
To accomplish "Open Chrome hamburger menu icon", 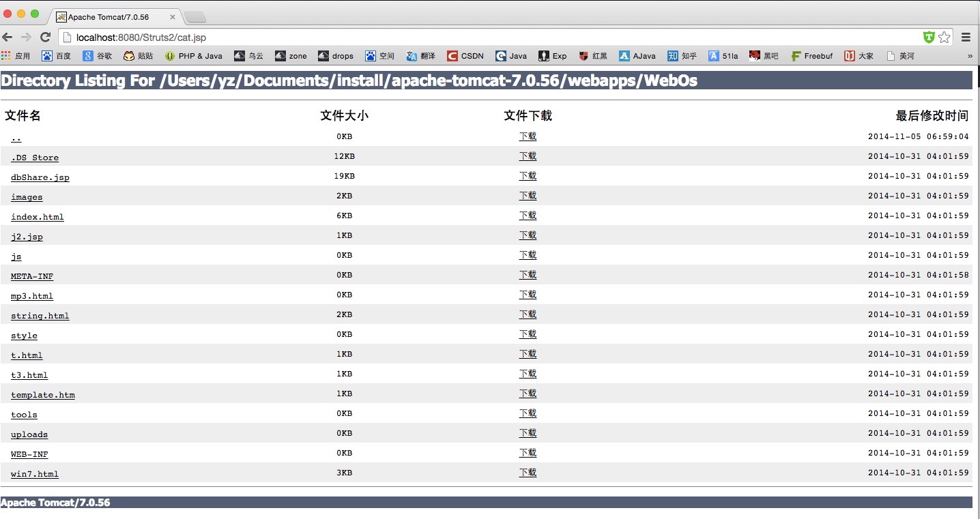I will point(966,38).
